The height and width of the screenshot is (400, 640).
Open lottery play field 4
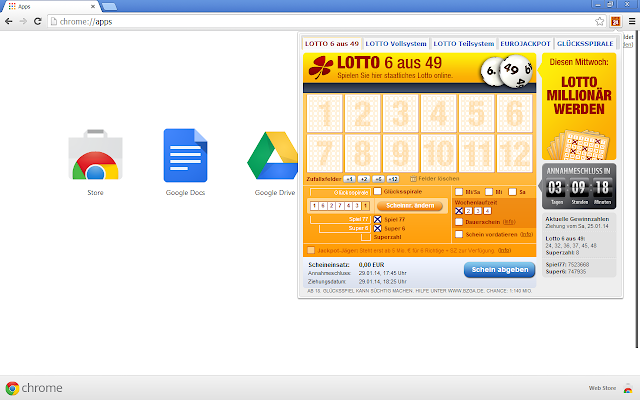438,113
